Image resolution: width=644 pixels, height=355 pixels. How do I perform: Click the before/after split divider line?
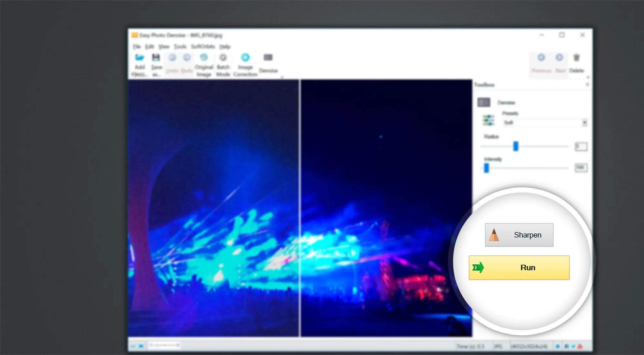[299, 208]
